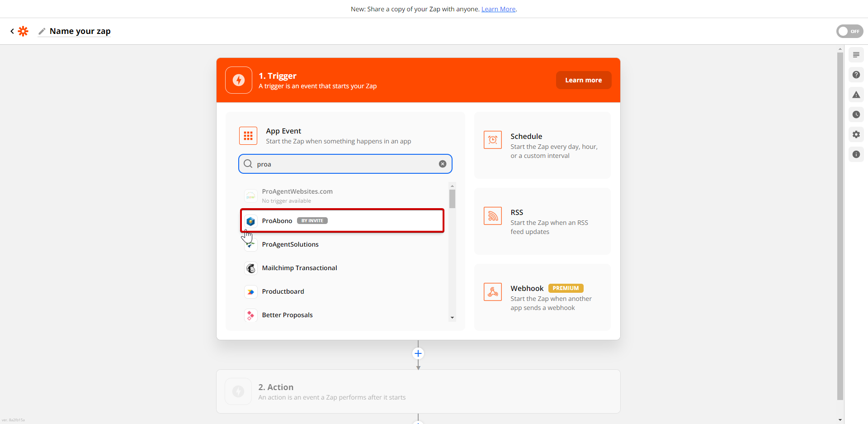The height and width of the screenshot is (424, 868).
Task: Click the lightning bolt Trigger icon
Action: point(239,80)
